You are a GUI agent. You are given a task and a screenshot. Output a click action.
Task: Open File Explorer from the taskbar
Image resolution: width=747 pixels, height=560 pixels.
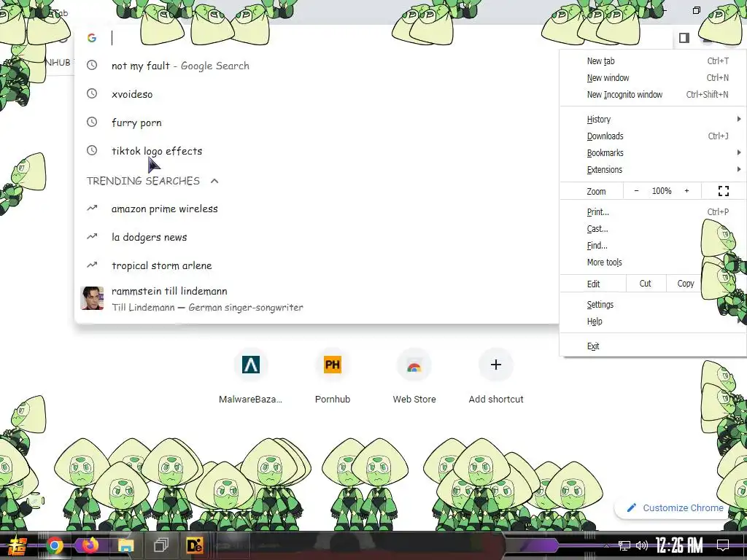[125, 545]
